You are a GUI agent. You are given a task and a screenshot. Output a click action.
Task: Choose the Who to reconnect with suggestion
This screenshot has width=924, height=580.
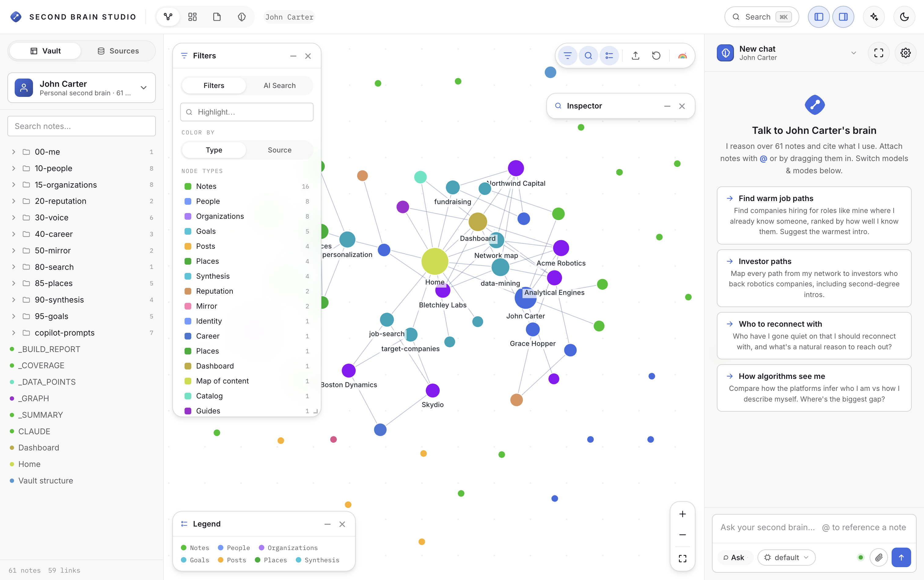(x=814, y=336)
